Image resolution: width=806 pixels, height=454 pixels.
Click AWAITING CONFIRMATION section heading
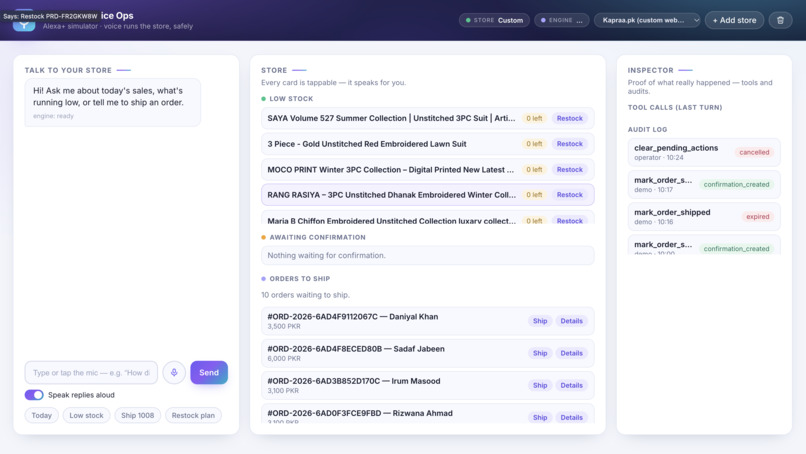(x=318, y=237)
